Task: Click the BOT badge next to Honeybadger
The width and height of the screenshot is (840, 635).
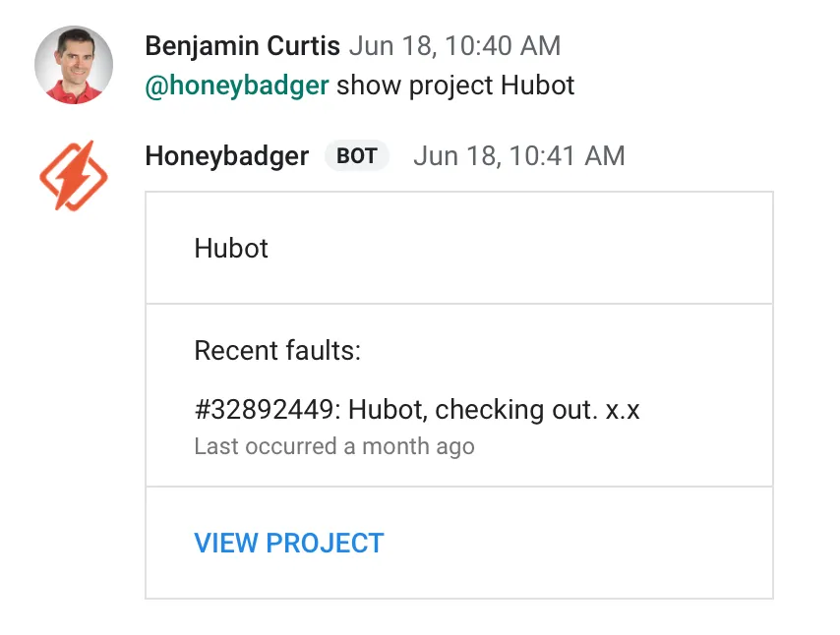Action: coord(357,155)
